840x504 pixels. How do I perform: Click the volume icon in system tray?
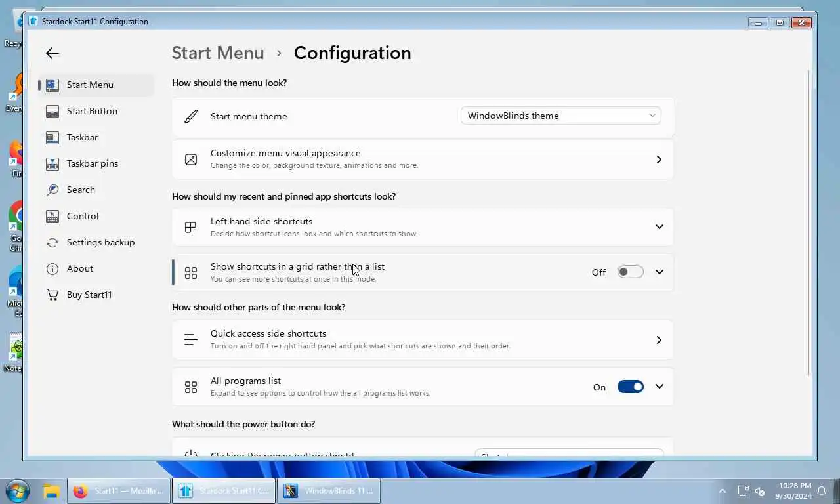[x=761, y=491]
